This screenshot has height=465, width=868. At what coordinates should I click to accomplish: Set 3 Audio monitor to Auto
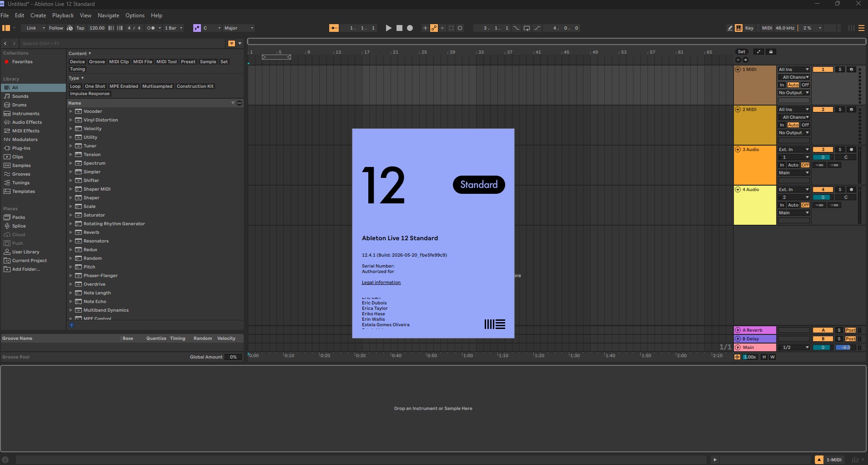793,165
